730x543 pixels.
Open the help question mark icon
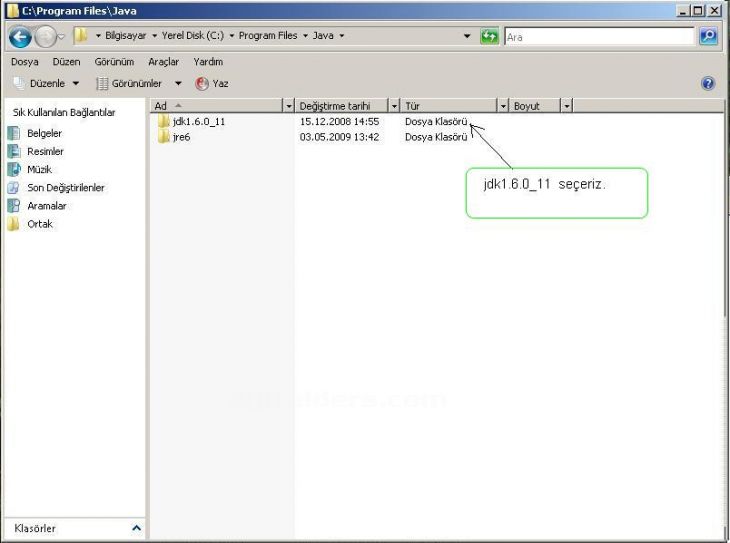[708, 83]
